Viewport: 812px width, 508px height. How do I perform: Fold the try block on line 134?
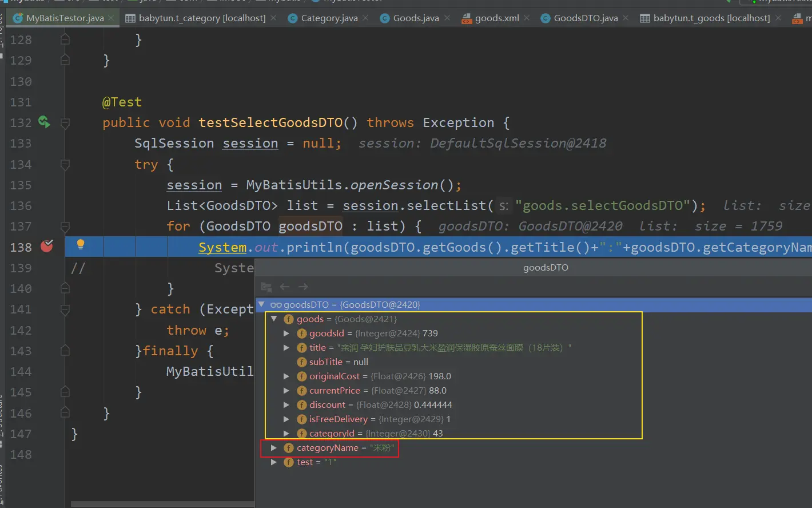coord(65,164)
